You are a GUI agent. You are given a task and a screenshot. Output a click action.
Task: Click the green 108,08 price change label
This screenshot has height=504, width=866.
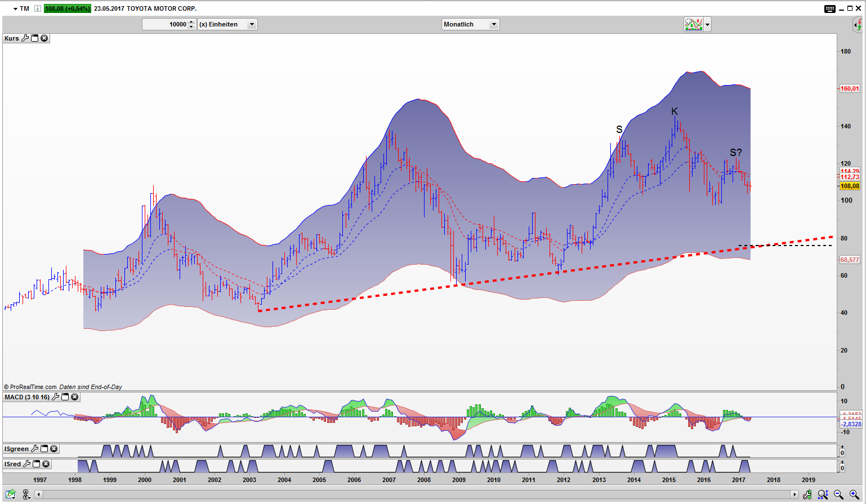click(x=68, y=8)
